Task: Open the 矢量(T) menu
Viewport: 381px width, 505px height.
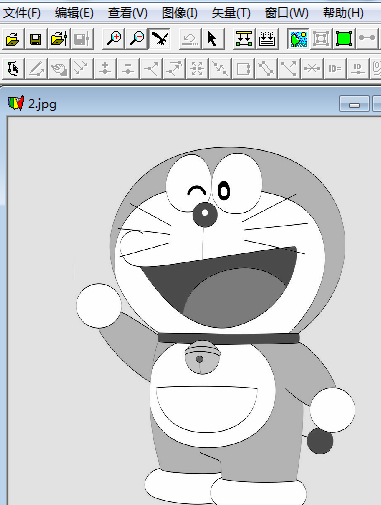Action: click(231, 13)
